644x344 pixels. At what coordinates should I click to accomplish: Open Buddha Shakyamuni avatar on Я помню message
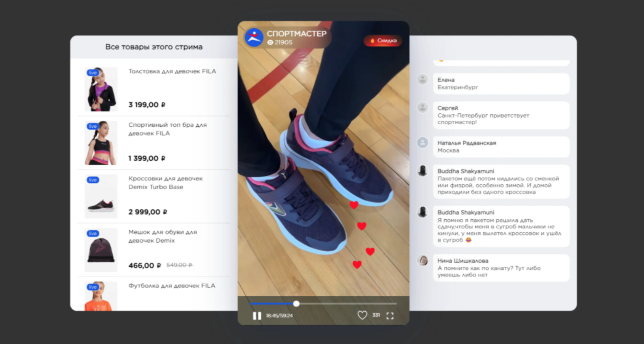click(423, 212)
